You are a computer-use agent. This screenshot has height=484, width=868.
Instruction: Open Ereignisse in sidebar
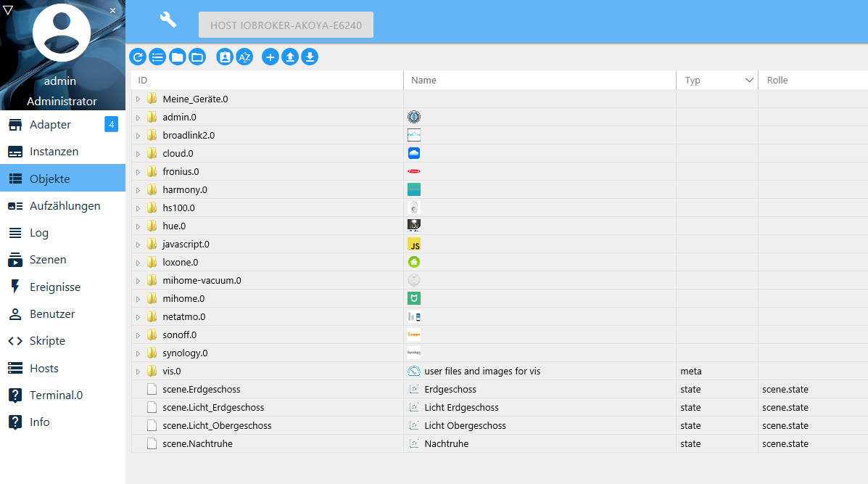tap(62, 287)
